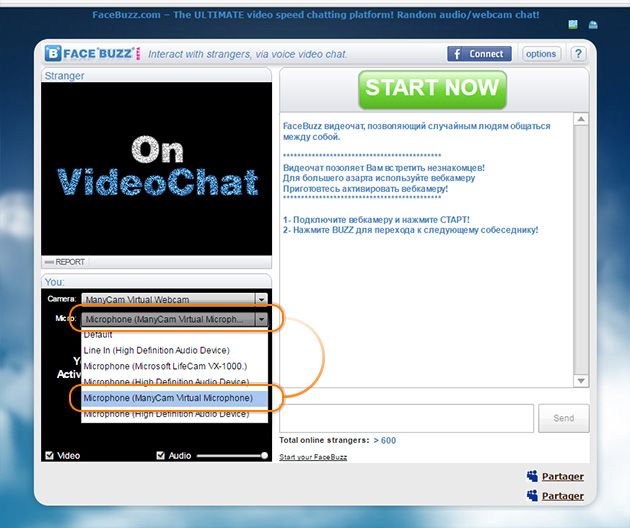Open the options button

[x=541, y=54]
